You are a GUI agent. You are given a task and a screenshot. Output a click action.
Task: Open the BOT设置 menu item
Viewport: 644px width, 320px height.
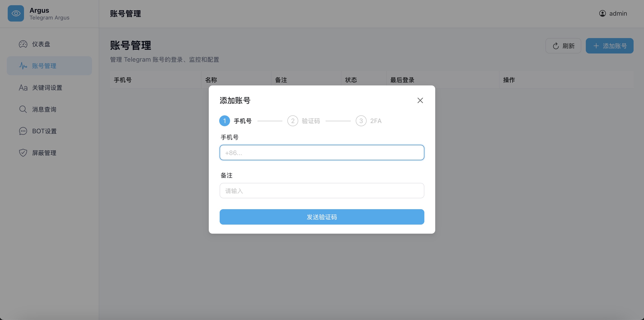tap(49, 131)
